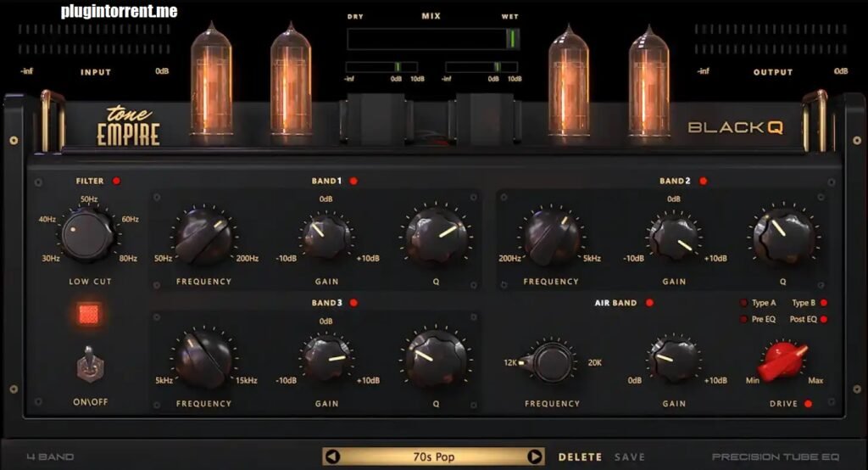Click the Input level meter

tap(94, 39)
